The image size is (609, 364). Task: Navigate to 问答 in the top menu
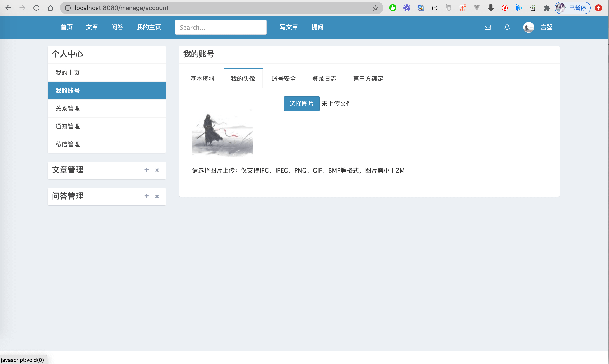coord(117,27)
